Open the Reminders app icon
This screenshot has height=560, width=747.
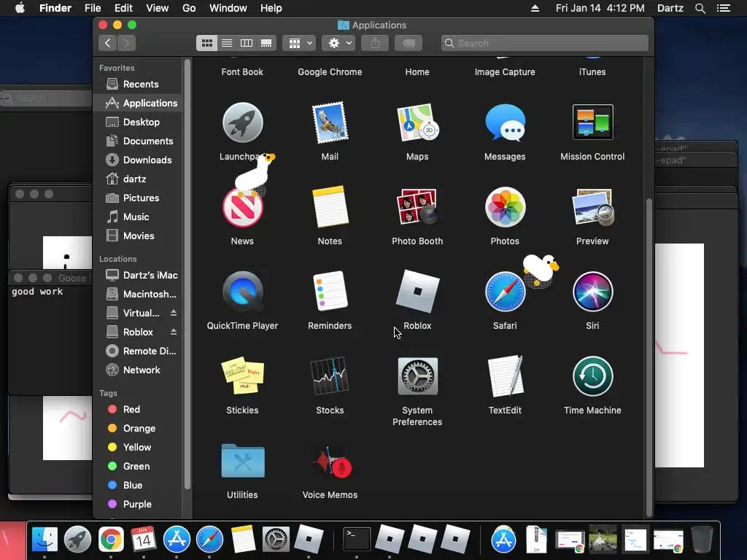pyautogui.click(x=330, y=292)
